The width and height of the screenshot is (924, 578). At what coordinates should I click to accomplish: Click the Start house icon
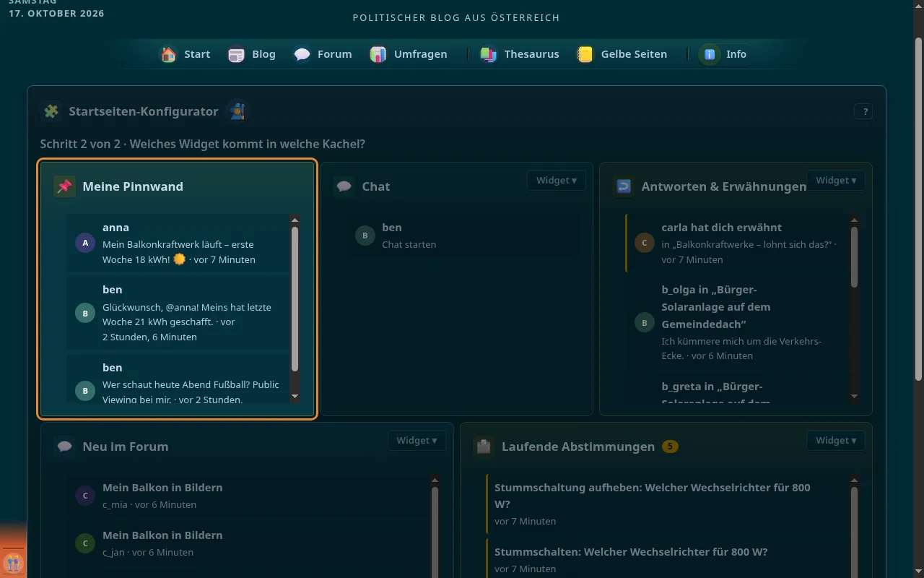[168, 54]
